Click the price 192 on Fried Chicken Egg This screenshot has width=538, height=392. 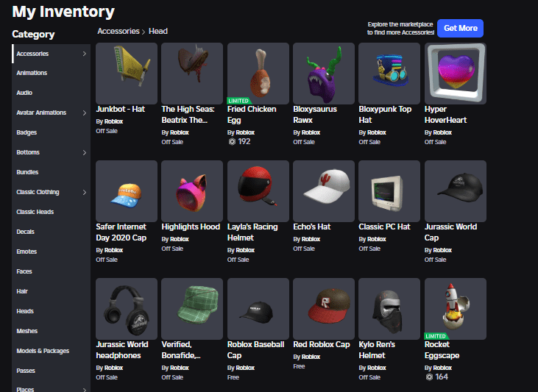(x=244, y=142)
